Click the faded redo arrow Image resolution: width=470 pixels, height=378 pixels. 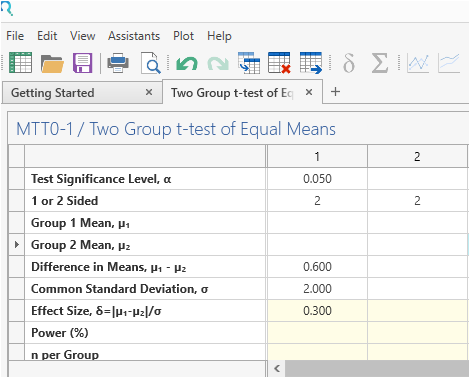pos(218,63)
